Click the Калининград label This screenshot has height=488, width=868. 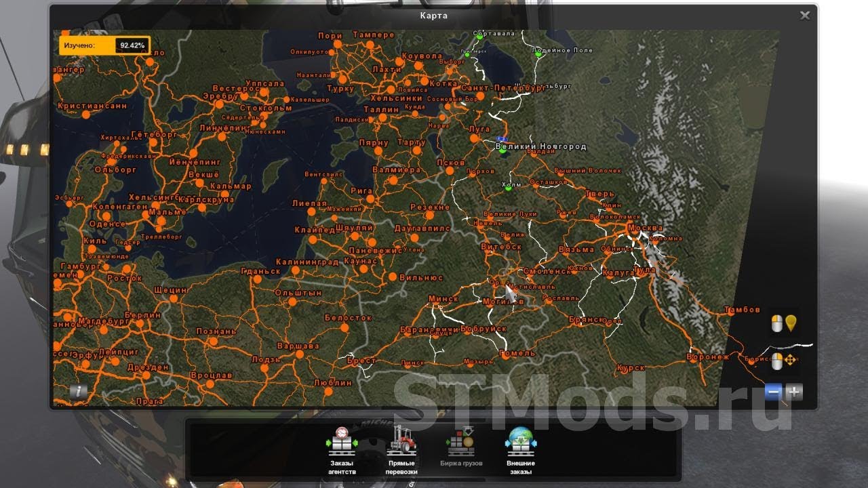tap(307, 262)
